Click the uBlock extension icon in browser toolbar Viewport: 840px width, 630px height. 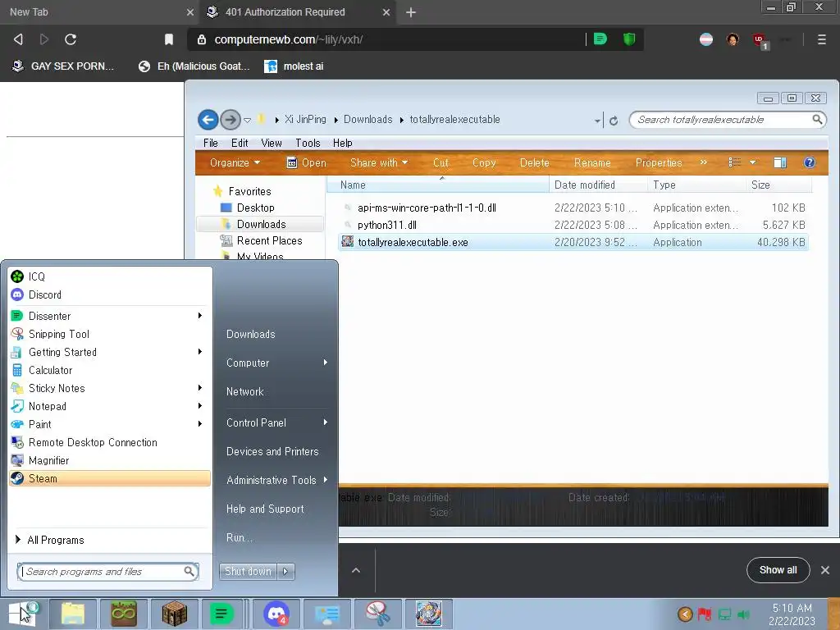coord(759,40)
